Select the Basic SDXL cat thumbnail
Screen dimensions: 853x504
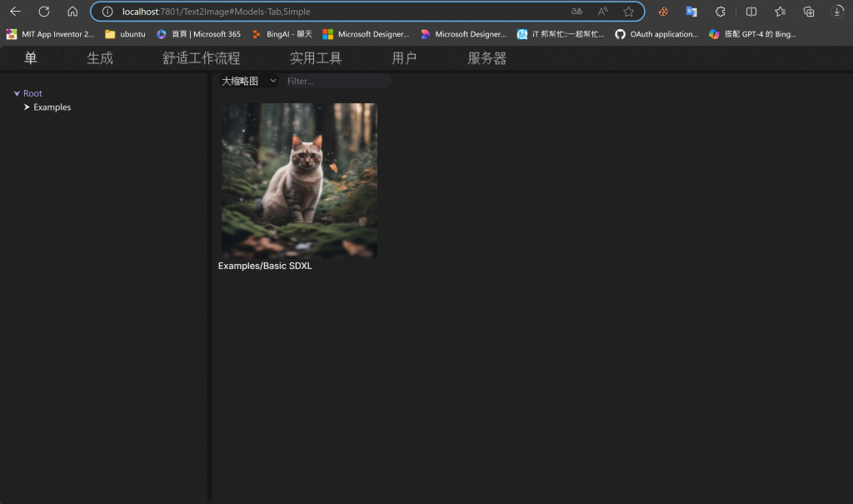[299, 181]
